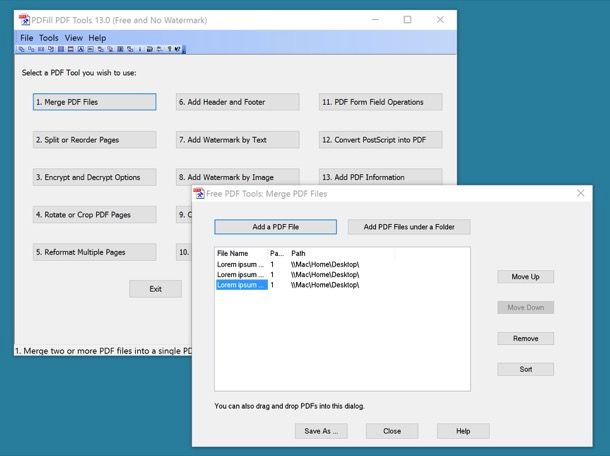
Task: Click the Save As ... button
Action: (x=321, y=431)
